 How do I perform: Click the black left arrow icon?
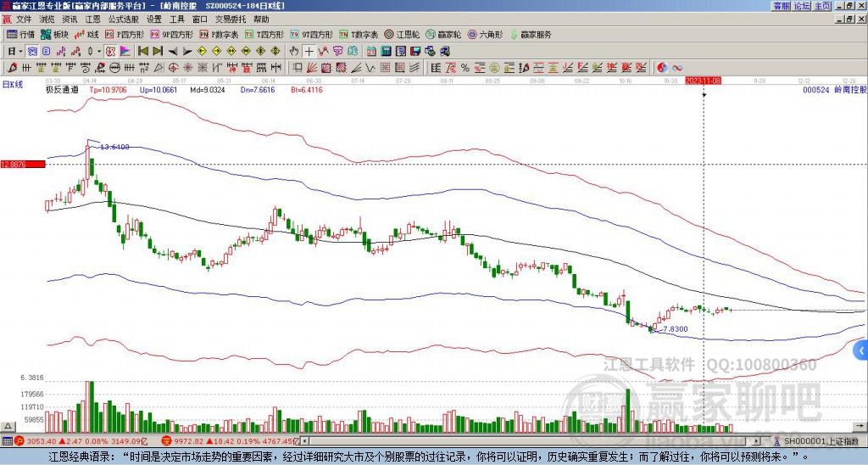[173, 52]
